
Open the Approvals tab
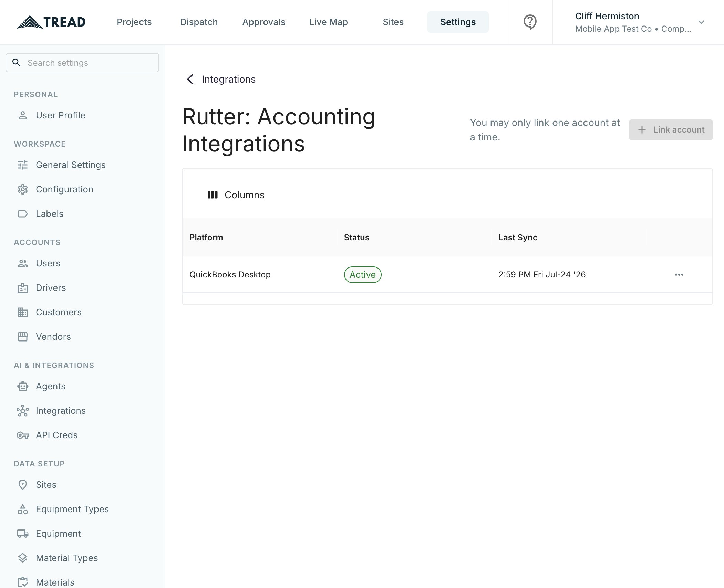coord(264,22)
